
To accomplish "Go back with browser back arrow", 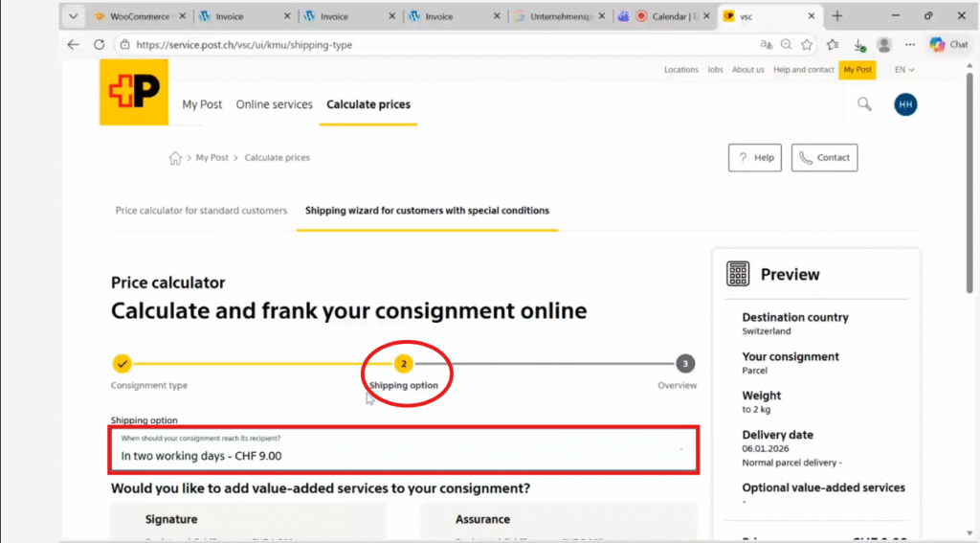I will [74, 44].
